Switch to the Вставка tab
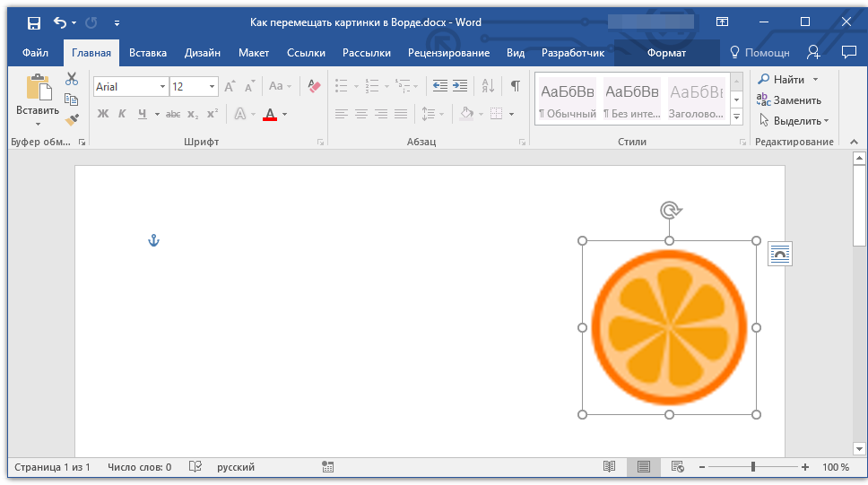868x485 pixels. click(x=148, y=53)
